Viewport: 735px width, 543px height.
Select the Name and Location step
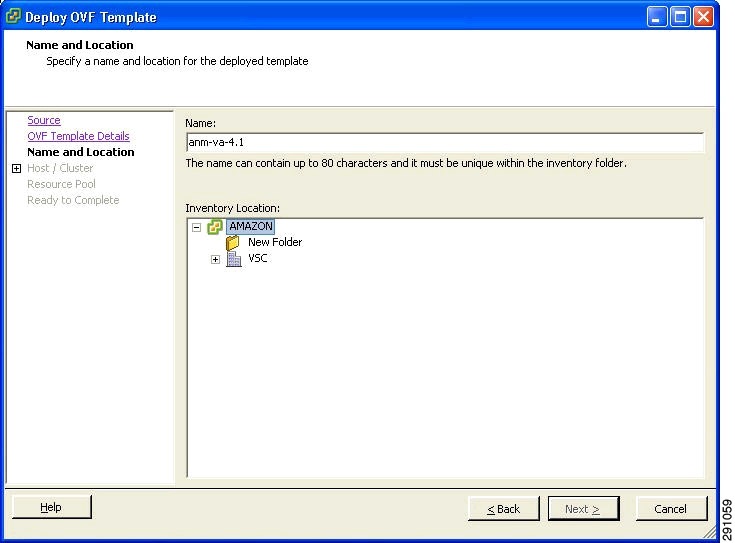tap(81, 152)
